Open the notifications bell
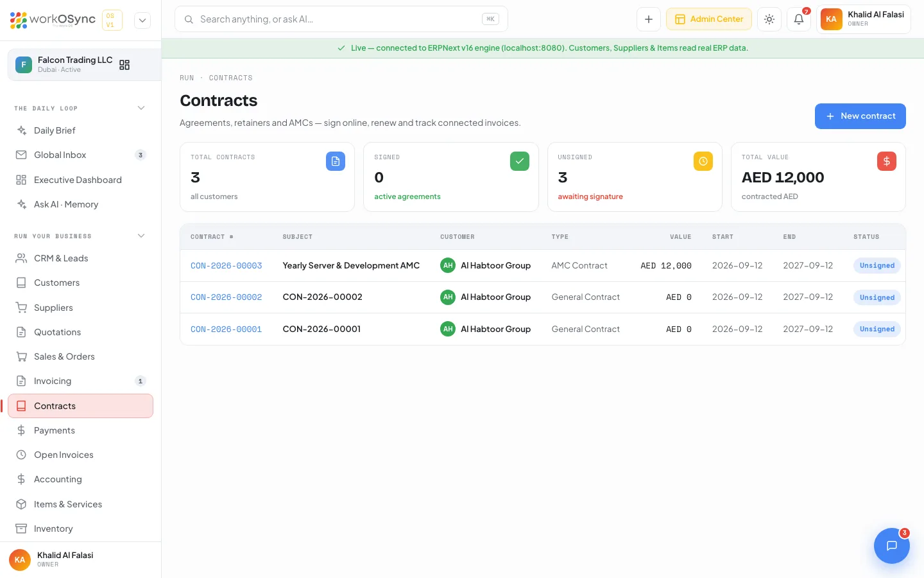 coord(799,19)
